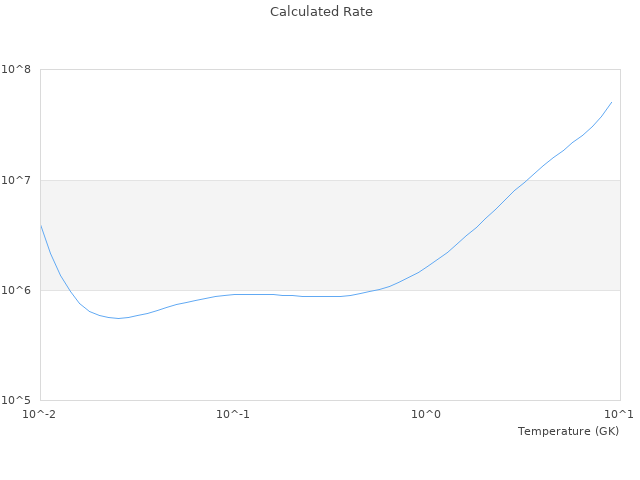The image size is (640, 480).
Task: Select the 10^-2 x-axis tick label
Action: coord(40,414)
